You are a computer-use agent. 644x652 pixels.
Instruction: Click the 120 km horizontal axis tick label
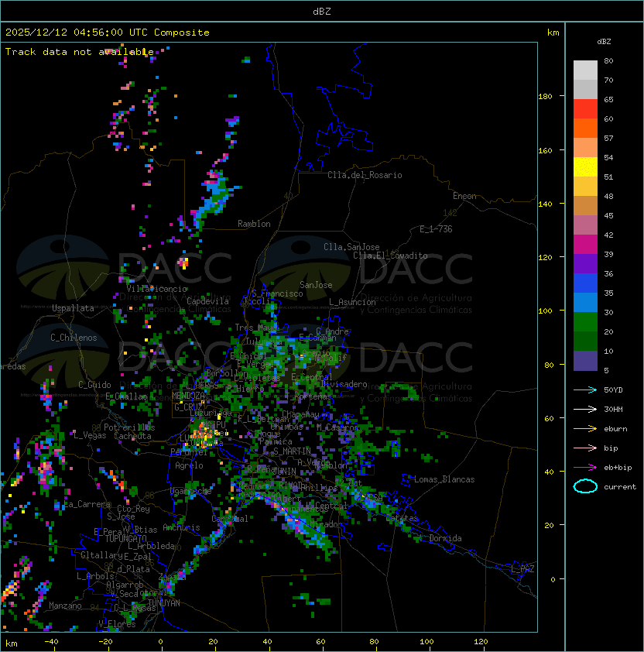coord(481,642)
